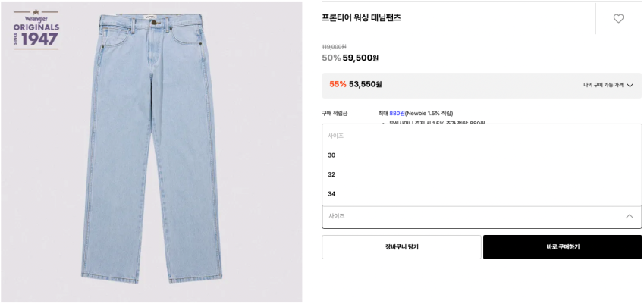This screenshot has height=304, width=644.
Task: Click the product title 프론티어 워싱 데님팬츠
Action: (x=361, y=18)
